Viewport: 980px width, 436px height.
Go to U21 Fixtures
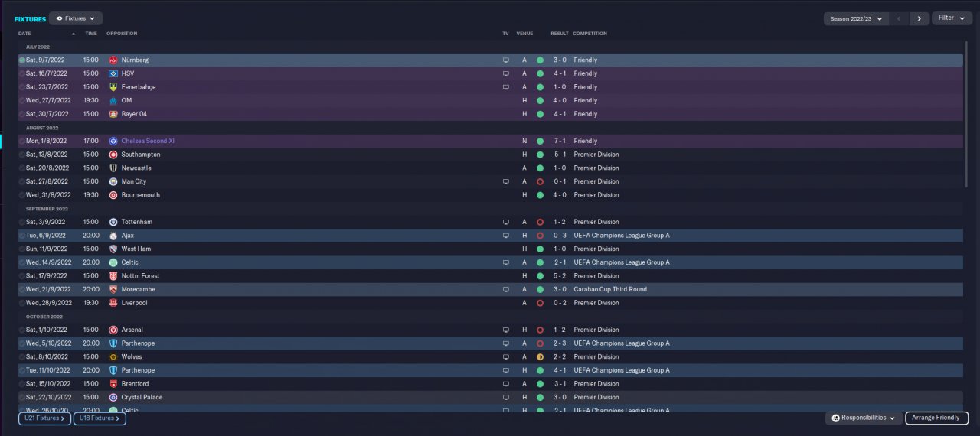click(44, 418)
